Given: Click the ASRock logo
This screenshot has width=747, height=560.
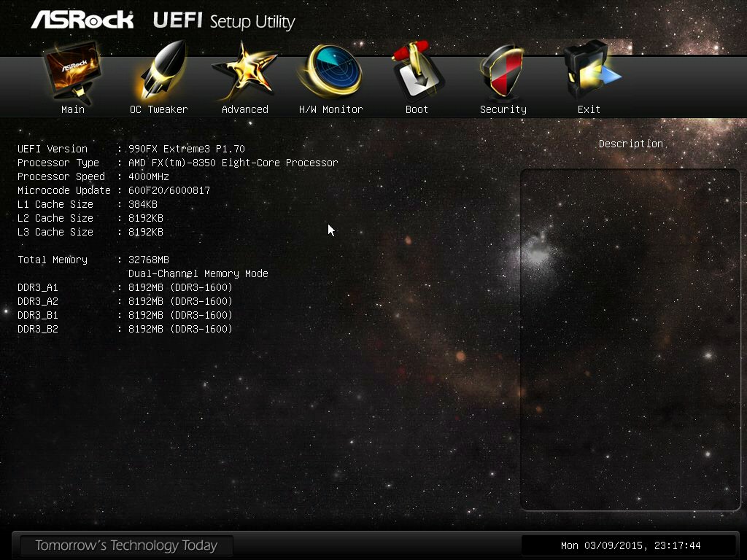Looking at the screenshot, I should point(82,20).
